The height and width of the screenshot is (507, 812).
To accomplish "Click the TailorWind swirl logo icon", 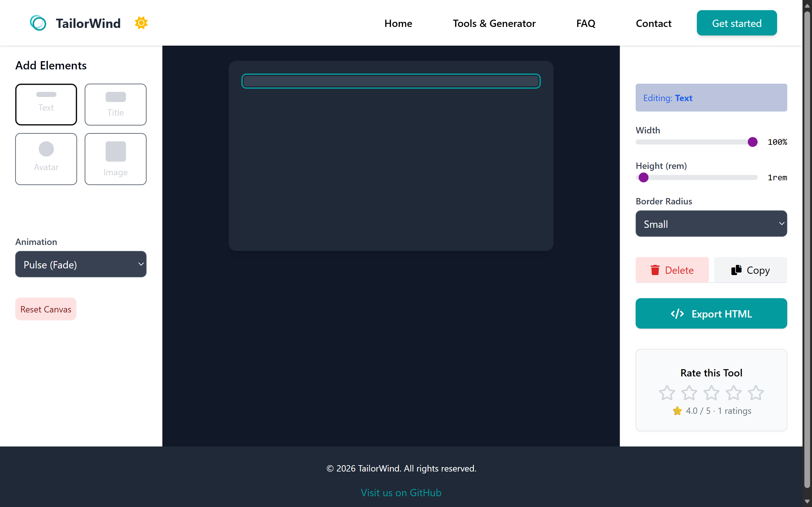I will pyautogui.click(x=38, y=23).
